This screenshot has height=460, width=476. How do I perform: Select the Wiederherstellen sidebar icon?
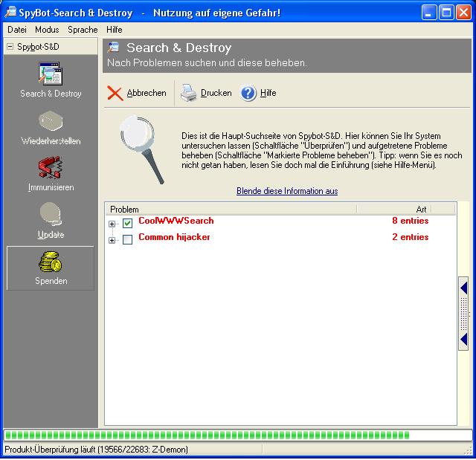50,122
